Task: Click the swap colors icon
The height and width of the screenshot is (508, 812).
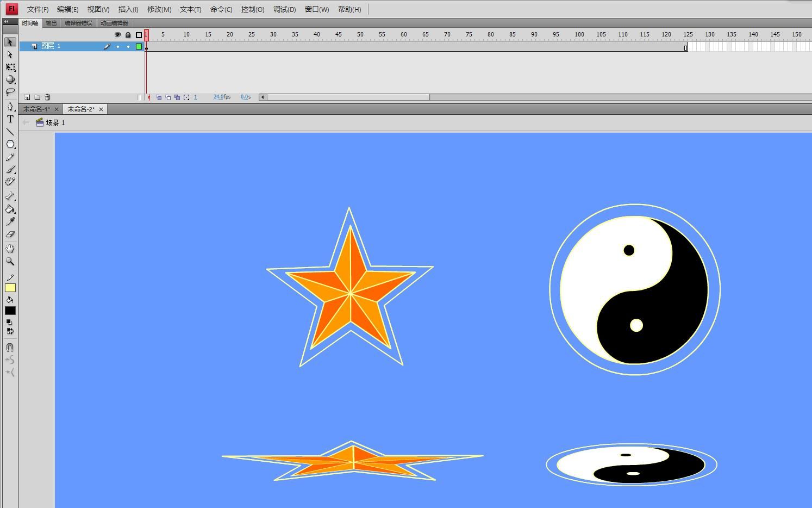Action: [x=10, y=331]
